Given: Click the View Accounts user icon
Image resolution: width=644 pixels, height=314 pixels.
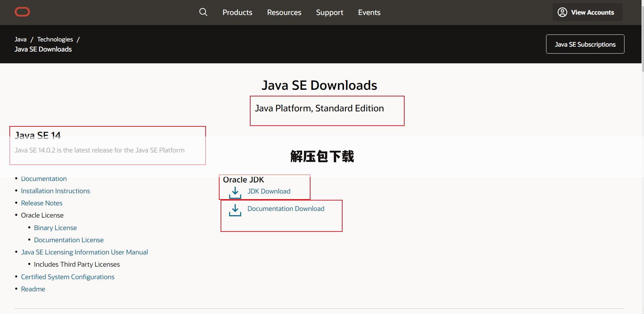Looking at the screenshot, I should [x=562, y=12].
